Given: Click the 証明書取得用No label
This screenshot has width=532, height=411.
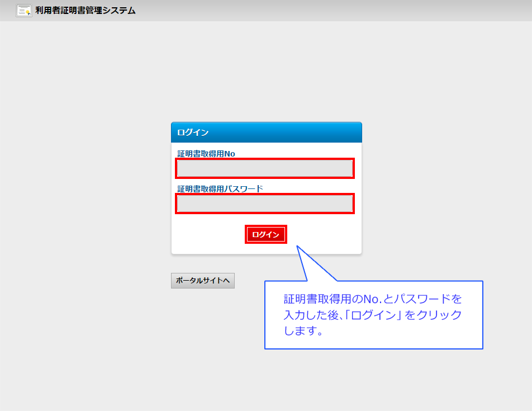Looking at the screenshot, I should 206,154.
